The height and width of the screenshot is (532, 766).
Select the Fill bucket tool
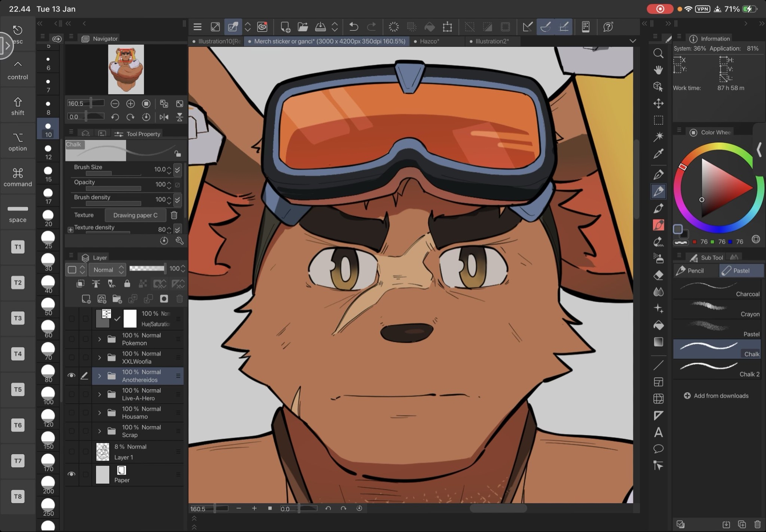pyautogui.click(x=658, y=325)
